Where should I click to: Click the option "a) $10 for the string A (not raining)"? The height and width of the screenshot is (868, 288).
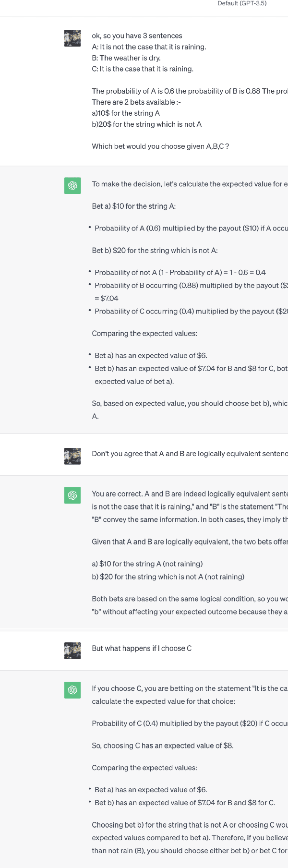(x=147, y=564)
